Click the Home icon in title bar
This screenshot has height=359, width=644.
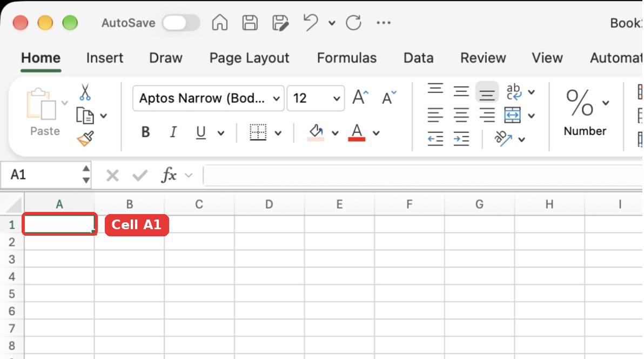click(x=220, y=23)
